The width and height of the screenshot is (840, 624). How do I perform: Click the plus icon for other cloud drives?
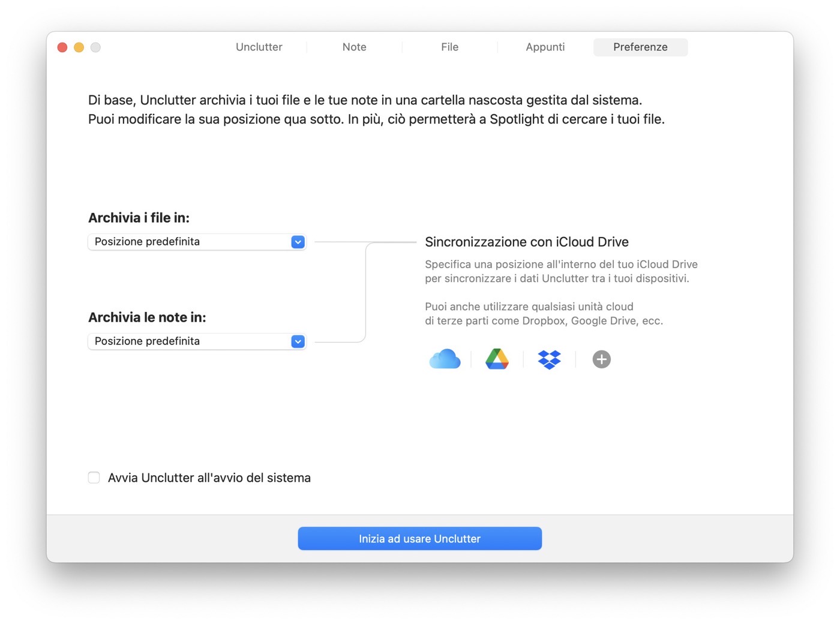pos(601,359)
